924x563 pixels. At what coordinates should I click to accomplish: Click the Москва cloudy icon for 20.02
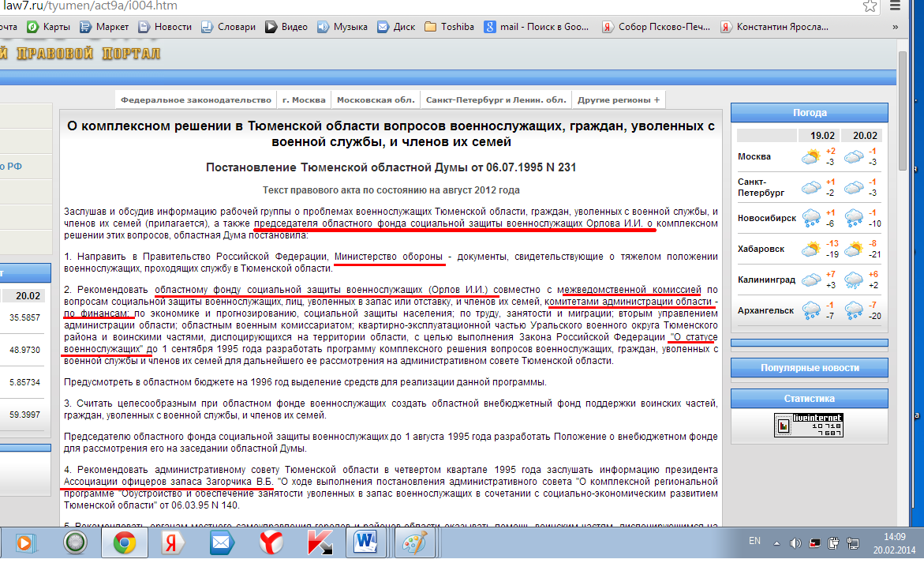[853, 156]
